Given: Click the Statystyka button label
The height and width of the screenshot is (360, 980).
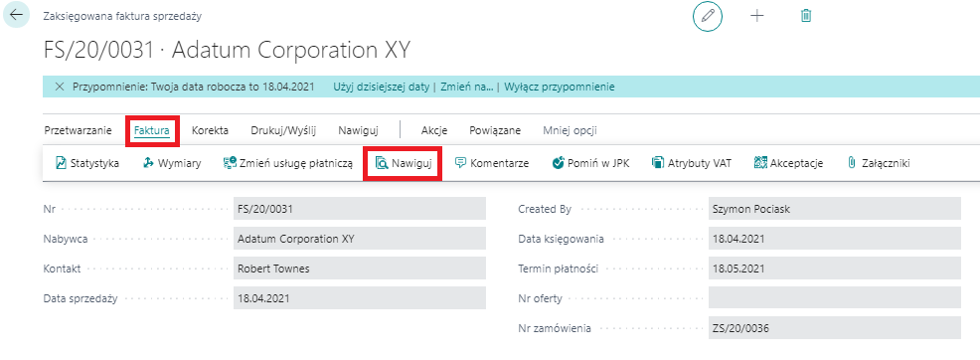Looking at the screenshot, I should coord(94,164).
